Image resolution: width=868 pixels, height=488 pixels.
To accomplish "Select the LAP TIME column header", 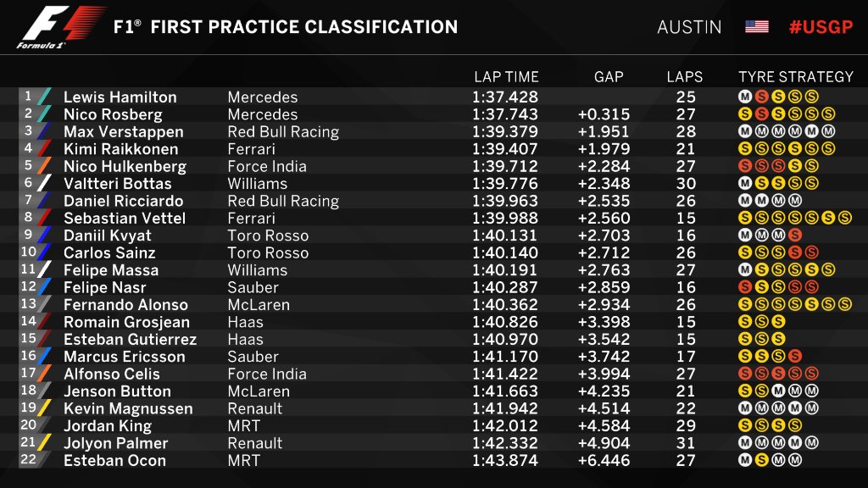I will click(507, 77).
